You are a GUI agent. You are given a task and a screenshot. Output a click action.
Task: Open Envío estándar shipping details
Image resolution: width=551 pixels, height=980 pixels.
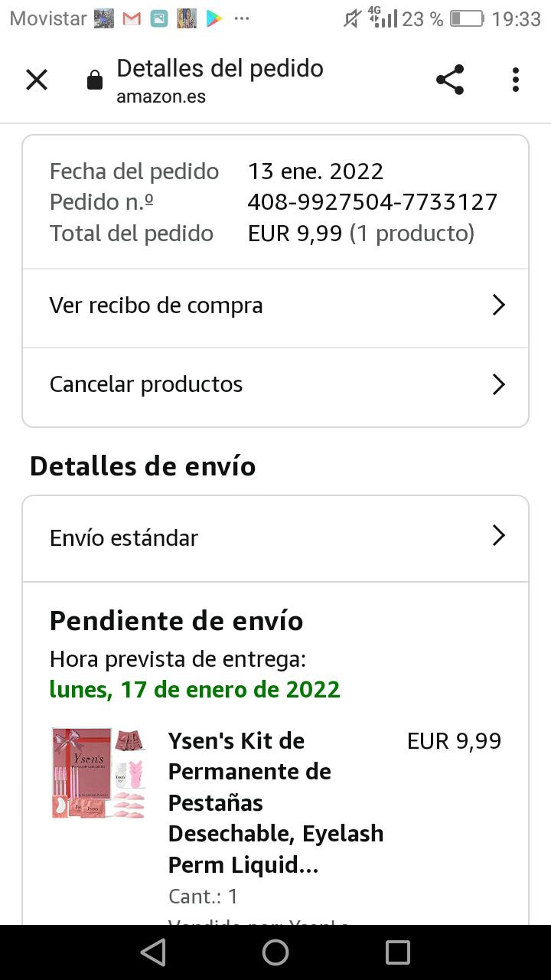[275, 538]
